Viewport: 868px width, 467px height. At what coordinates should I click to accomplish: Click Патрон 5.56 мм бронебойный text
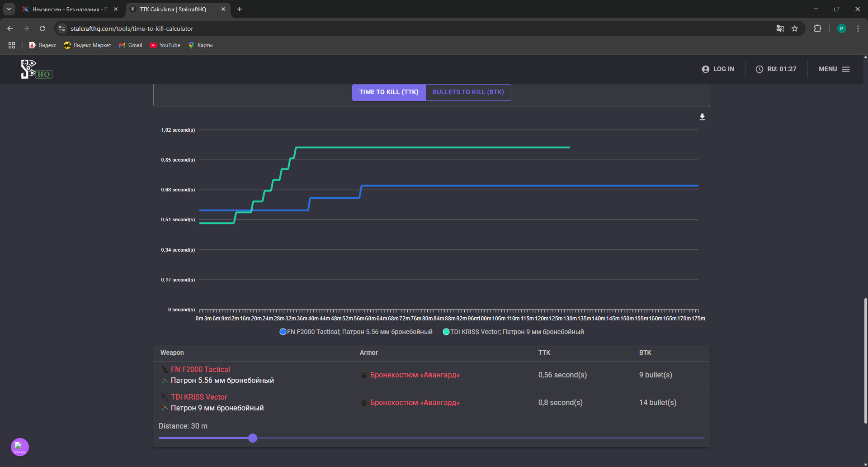tap(222, 381)
